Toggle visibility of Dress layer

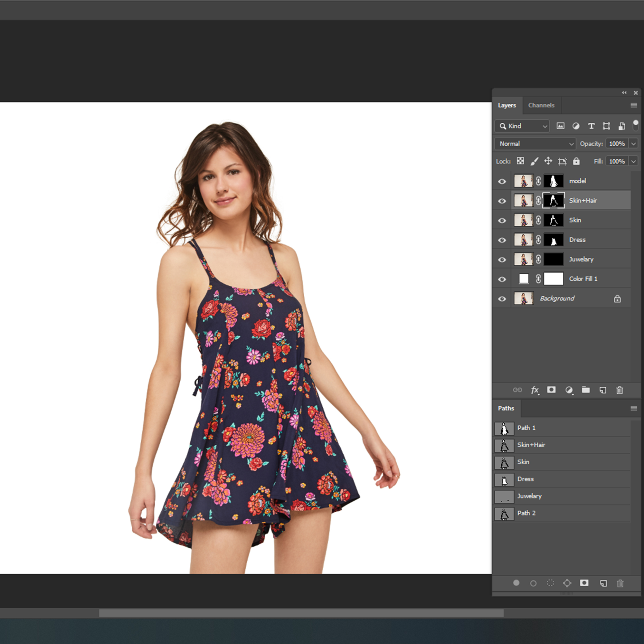pos(502,240)
